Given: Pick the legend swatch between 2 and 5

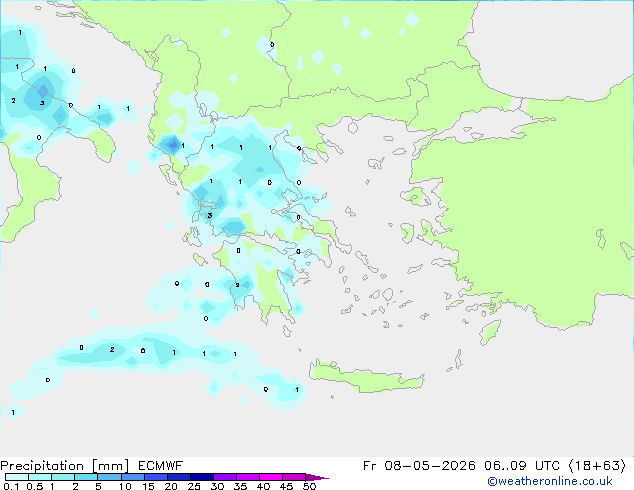Looking at the screenshot, I should (x=86, y=477).
